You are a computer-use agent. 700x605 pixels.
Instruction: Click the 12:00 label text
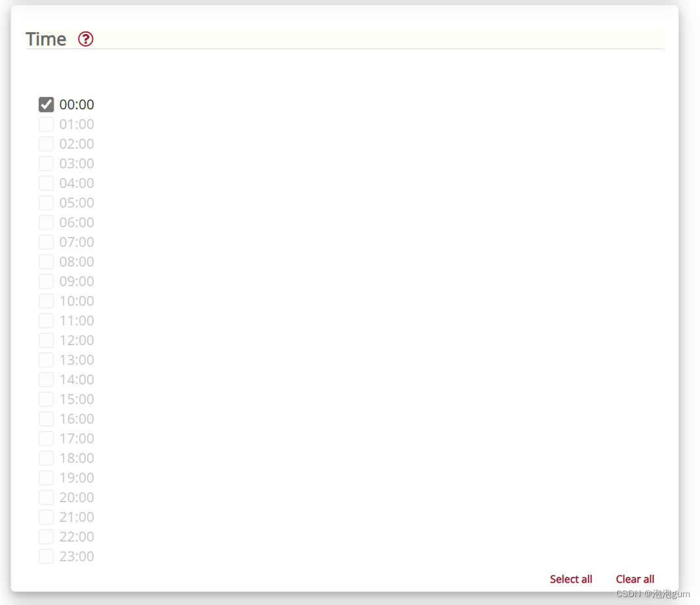pyautogui.click(x=77, y=340)
